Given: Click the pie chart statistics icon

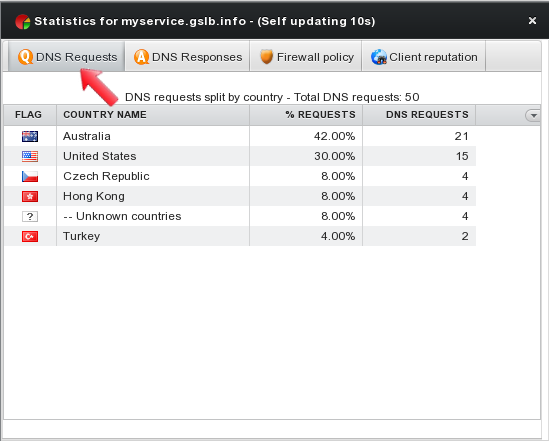Looking at the screenshot, I should point(22,22).
